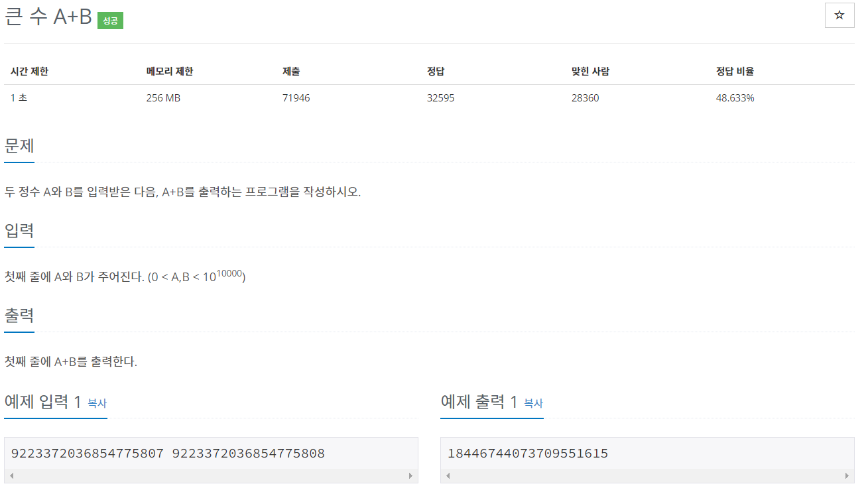868x498 pixels.
Task: Click the right scroll arrow of example output box
Action: (x=847, y=476)
